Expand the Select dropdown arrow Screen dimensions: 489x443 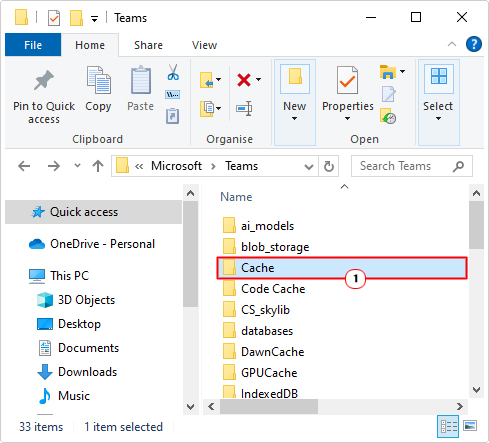click(438, 118)
